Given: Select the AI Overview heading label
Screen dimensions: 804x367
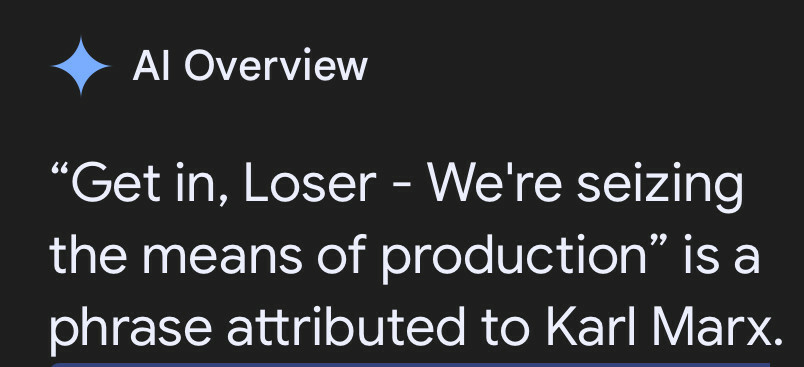Looking at the screenshot, I should 250,66.
